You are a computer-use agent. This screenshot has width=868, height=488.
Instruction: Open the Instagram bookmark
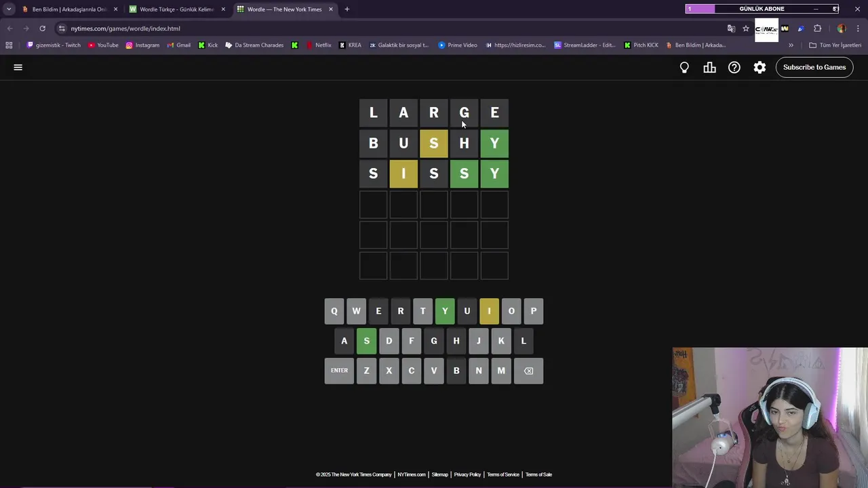pos(142,45)
